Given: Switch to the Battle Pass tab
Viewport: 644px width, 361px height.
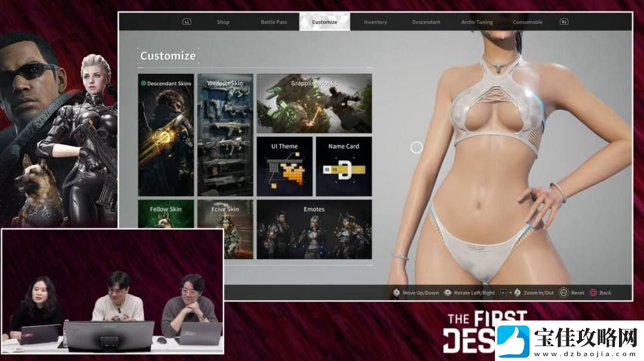Looking at the screenshot, I should [274, 22].
